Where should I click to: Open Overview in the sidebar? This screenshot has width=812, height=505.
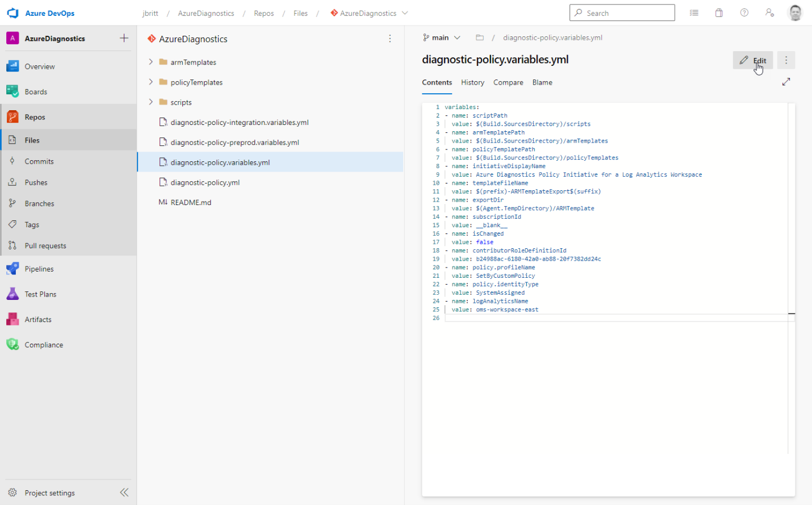coord(68,66)
